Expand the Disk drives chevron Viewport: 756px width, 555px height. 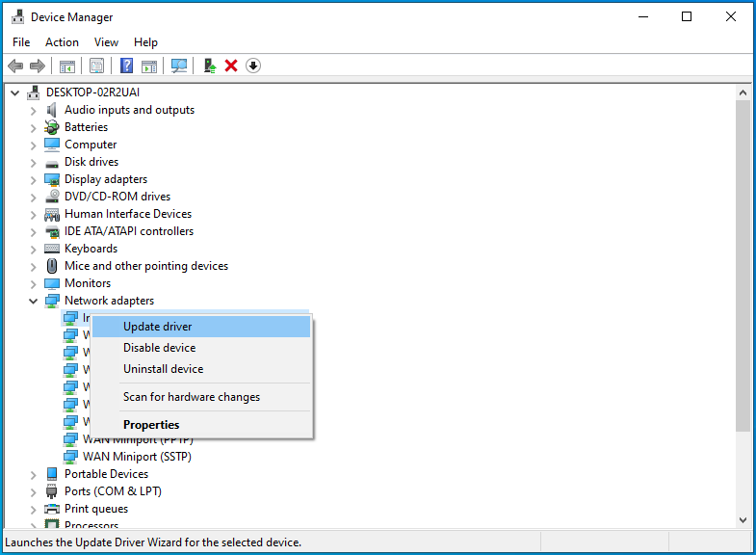34,163
